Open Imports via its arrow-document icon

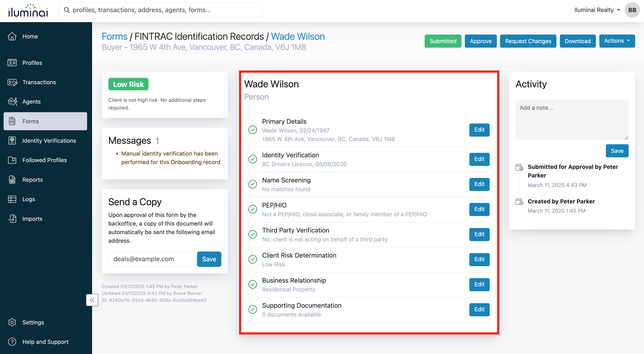pos(12,219)
